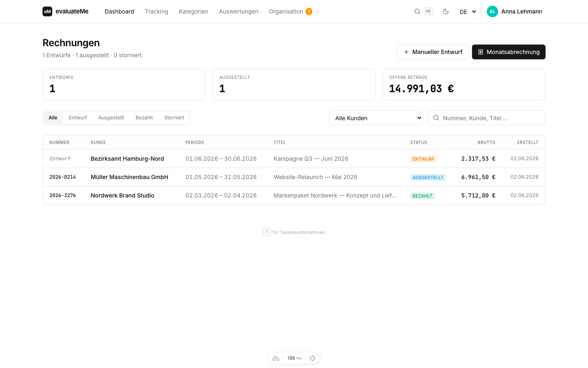Screen dimensions: 588x368
Task: Switch to the Entwurf filter tab
Action: pyautogui.click(x=78, y=118)
